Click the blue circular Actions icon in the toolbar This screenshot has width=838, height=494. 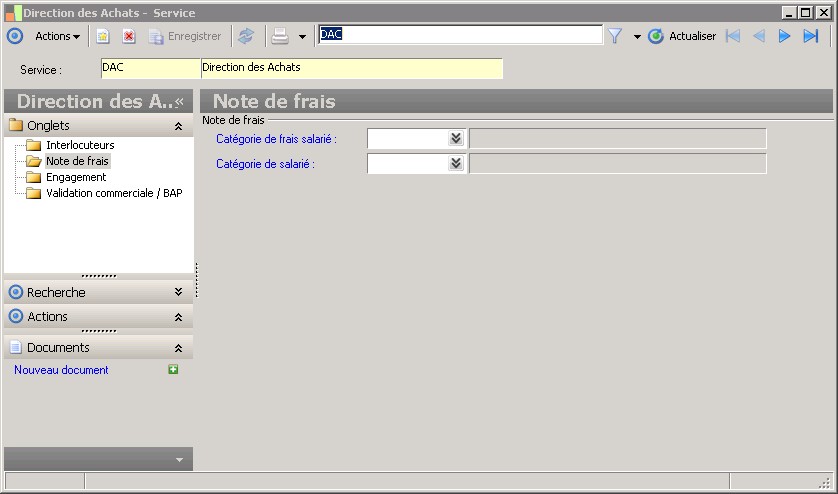click(15, 36)
